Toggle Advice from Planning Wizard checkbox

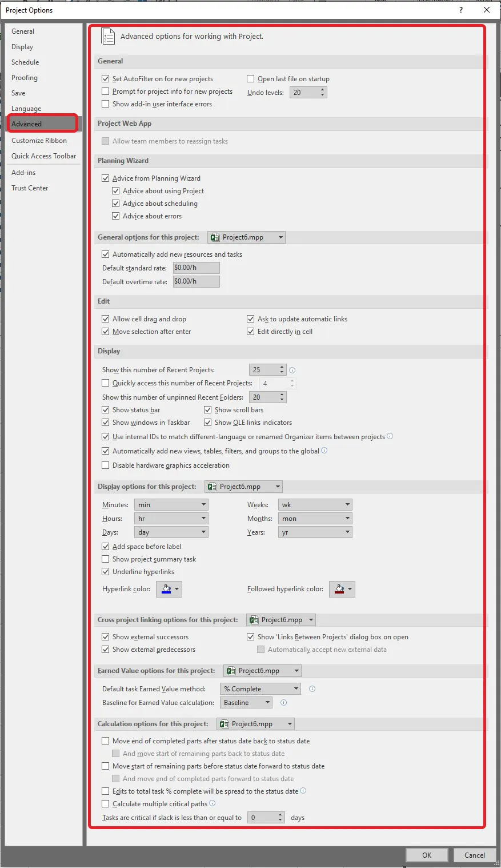pyautogui.click(x=105, y=178)
